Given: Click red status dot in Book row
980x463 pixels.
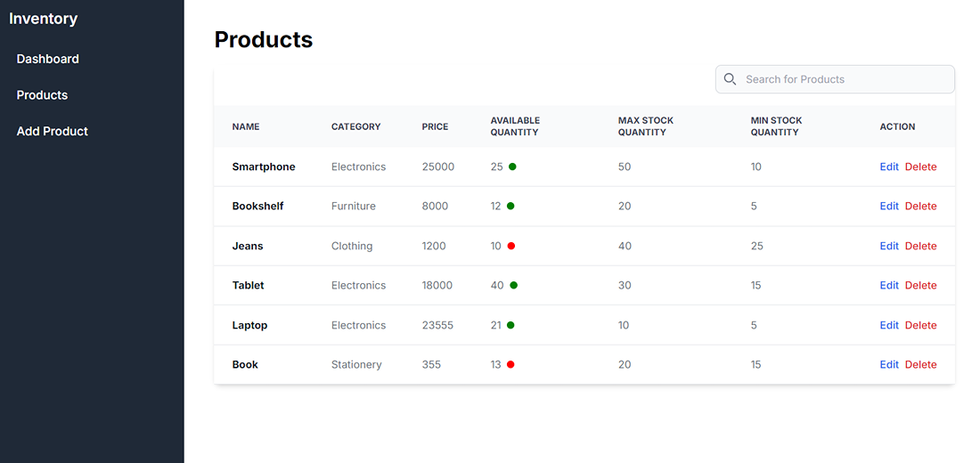Looking at the screenshot, I should tap(510, 364).
